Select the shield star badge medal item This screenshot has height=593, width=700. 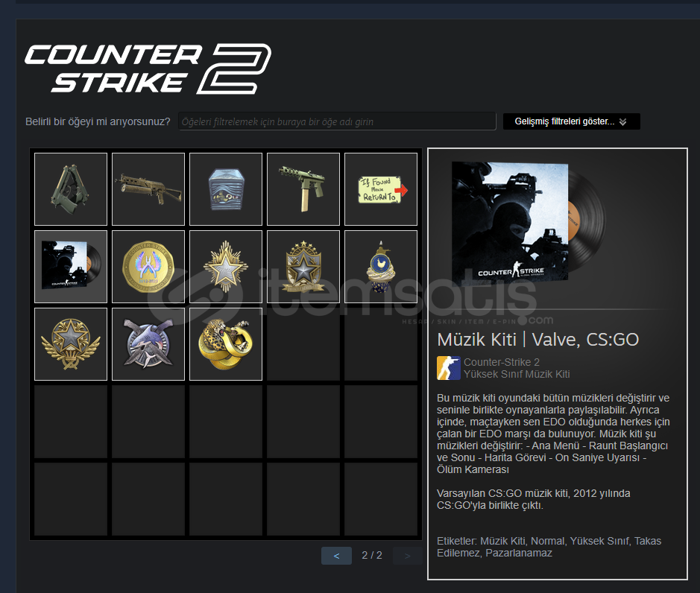(x=303, y=267)
